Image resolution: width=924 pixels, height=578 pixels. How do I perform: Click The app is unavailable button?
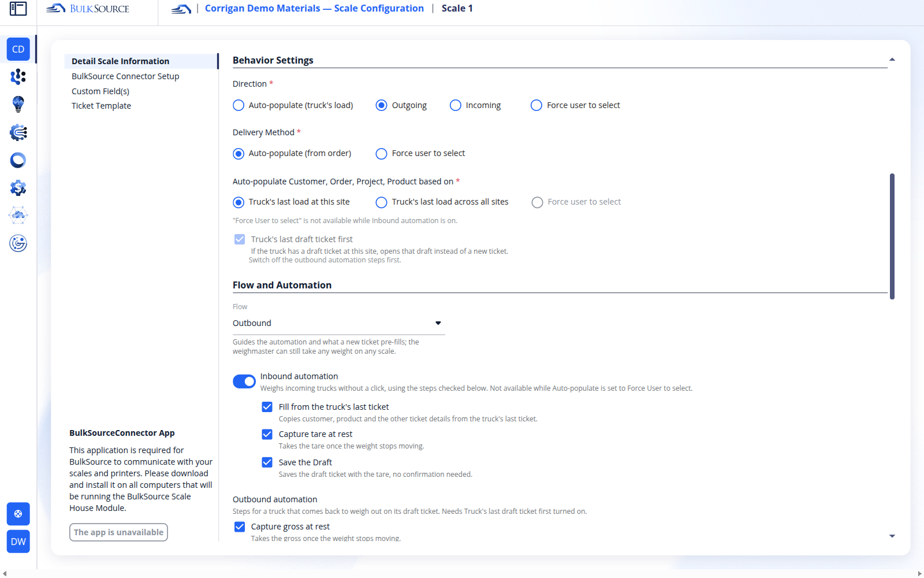click(x=118, y=532)
